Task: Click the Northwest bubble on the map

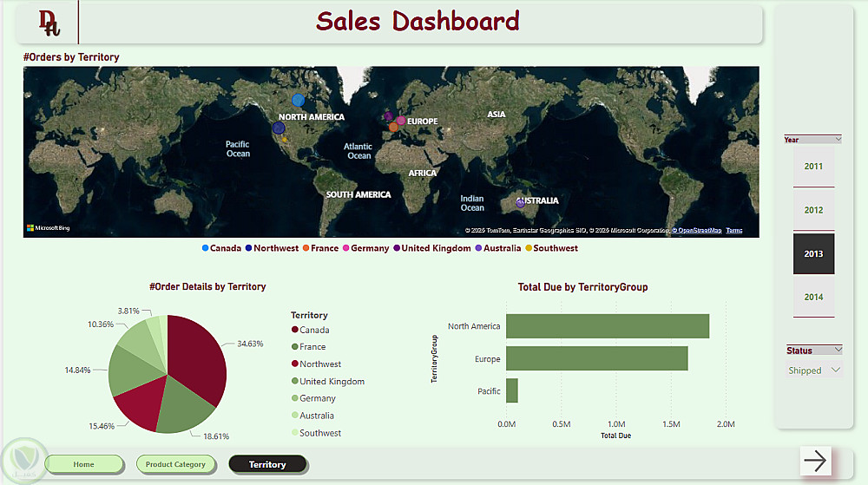Action: point(279,128)
